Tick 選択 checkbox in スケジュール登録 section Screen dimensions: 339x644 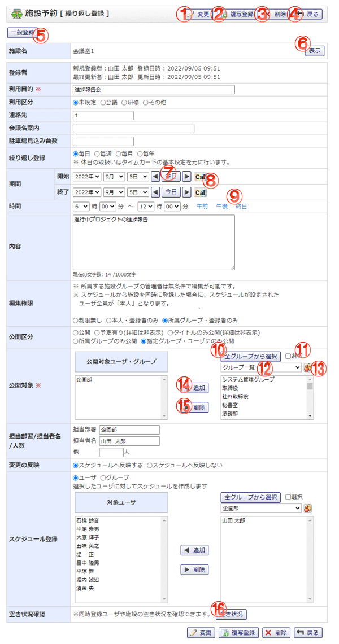289,497
